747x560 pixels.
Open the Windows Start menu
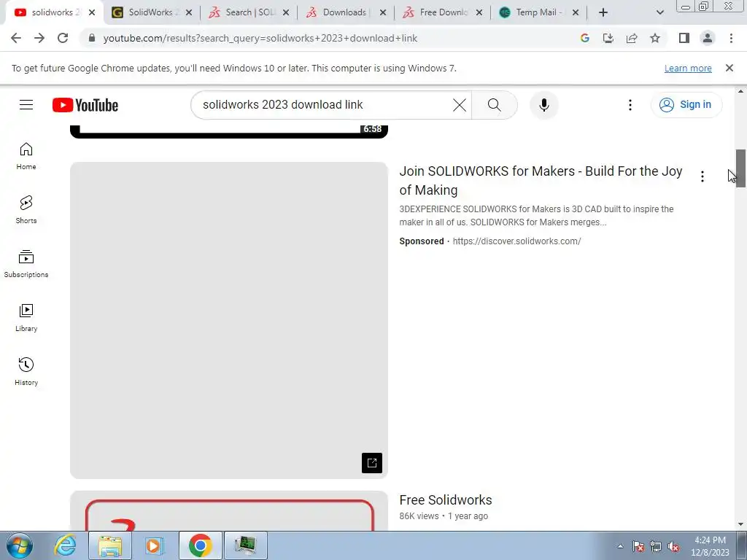coord(20,545)
